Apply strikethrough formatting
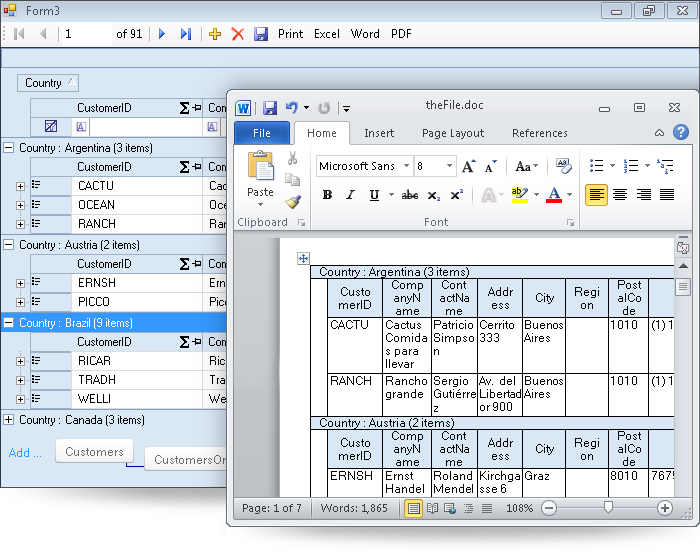 pyautogui.click(x=409, y=195)
